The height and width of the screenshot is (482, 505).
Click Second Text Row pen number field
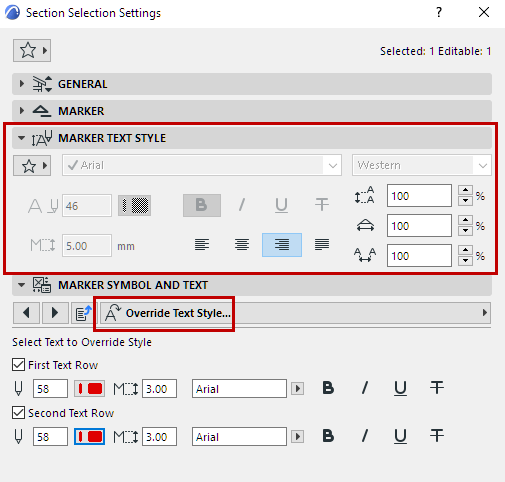[50, 437]
